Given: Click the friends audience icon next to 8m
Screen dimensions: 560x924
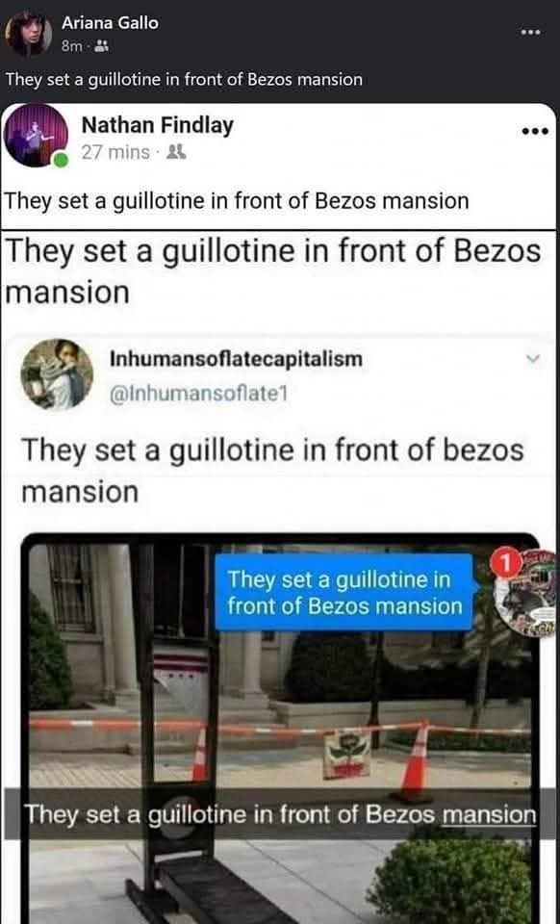Looking at the screenshot, I should click(x=102, y=45).
